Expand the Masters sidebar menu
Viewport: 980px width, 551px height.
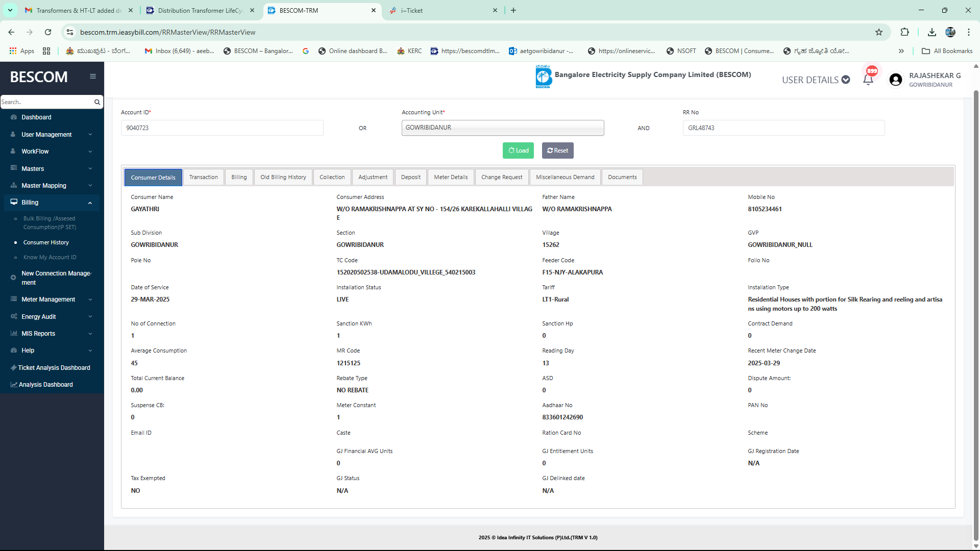(51, 169)
